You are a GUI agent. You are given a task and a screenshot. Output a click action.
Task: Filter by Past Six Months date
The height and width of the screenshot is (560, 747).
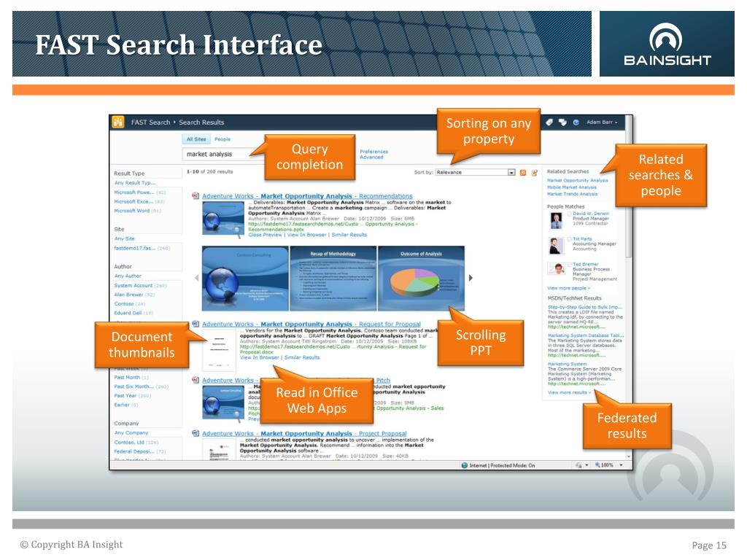pos(142,386)
